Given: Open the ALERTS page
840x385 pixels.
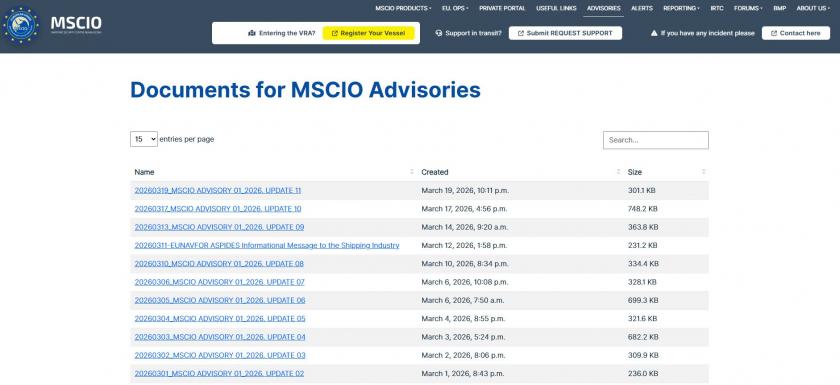Looking at the screenshot, I should 642,9.
